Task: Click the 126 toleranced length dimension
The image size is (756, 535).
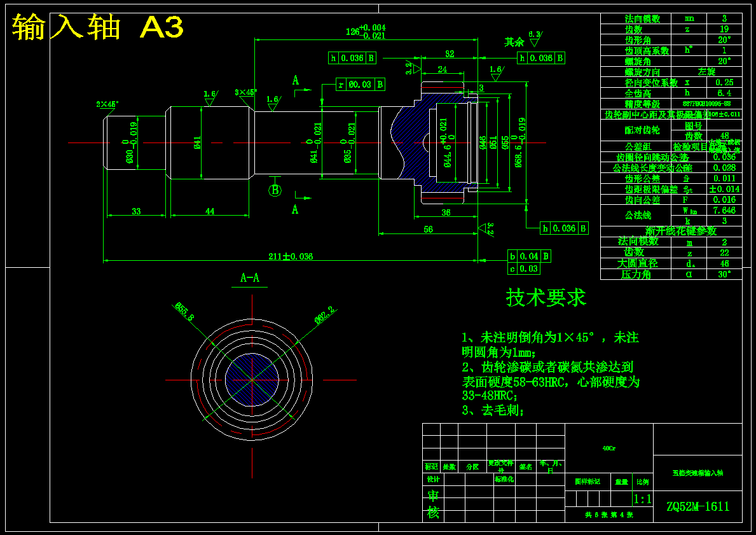Action: (x=366, y=31)
